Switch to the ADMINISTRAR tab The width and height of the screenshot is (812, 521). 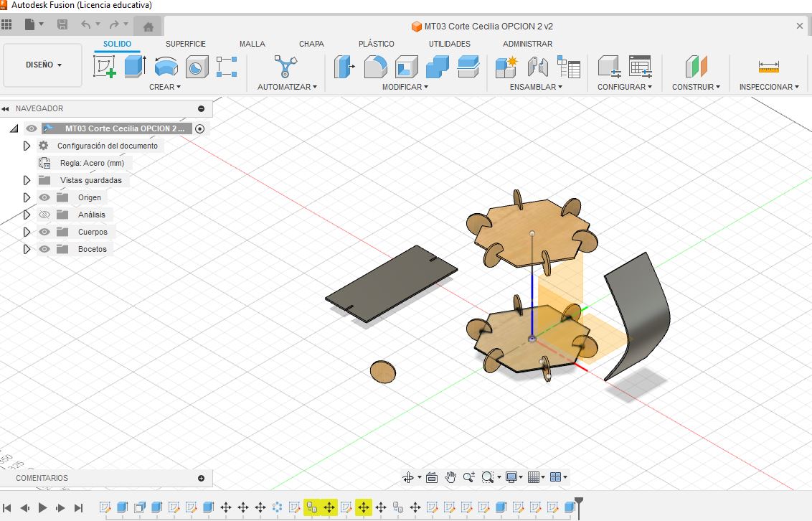(x=527, y=44)
